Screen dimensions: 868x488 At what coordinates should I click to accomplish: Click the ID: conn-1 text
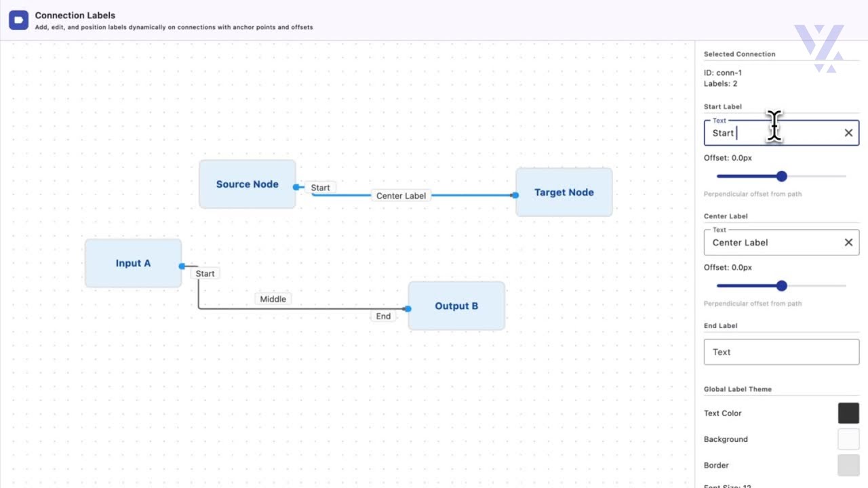(x=723, y=73)
